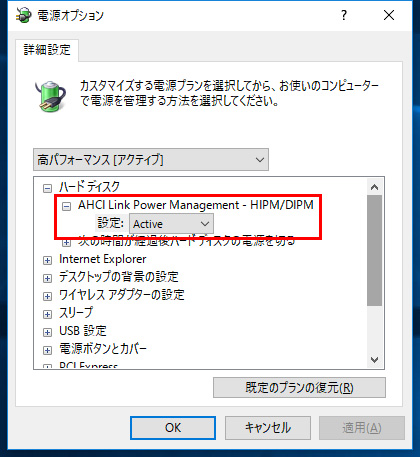This screenshot has width=420, height=457.
Task: Expand the 電源ボタンとカバー node
Action: 48,350
